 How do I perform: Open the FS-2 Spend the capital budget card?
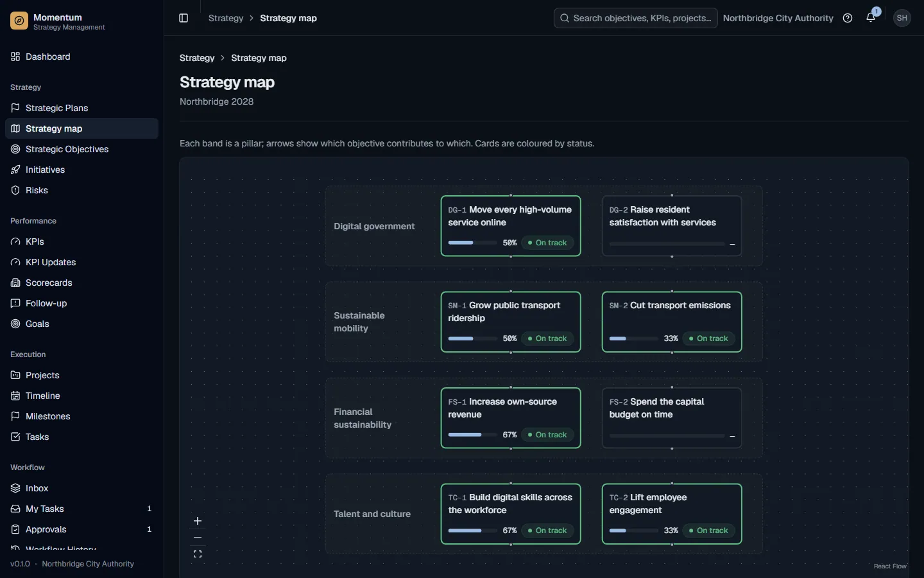tap(672, 418)
